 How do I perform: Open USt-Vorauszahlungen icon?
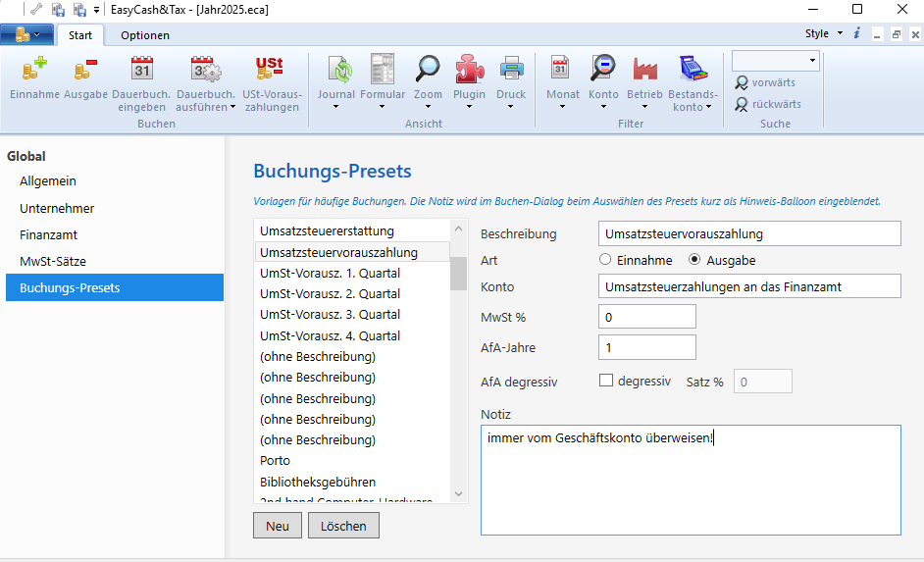270,69
